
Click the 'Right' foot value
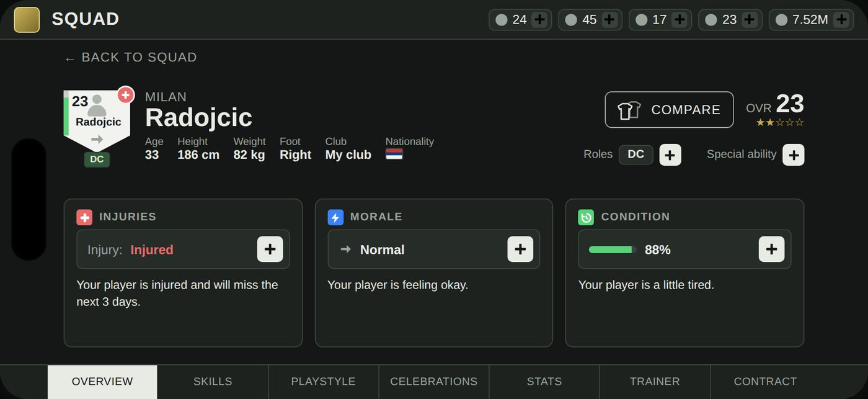coord(296,155)
